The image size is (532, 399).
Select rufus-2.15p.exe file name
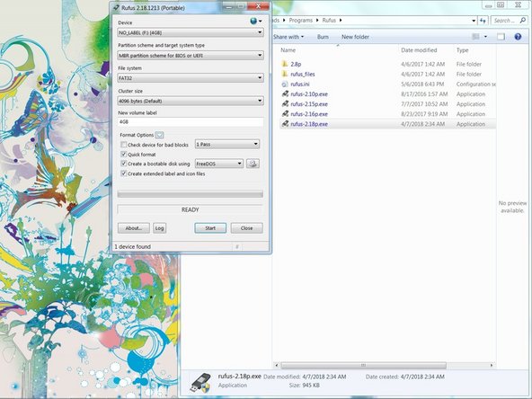(x=309, y=104)
